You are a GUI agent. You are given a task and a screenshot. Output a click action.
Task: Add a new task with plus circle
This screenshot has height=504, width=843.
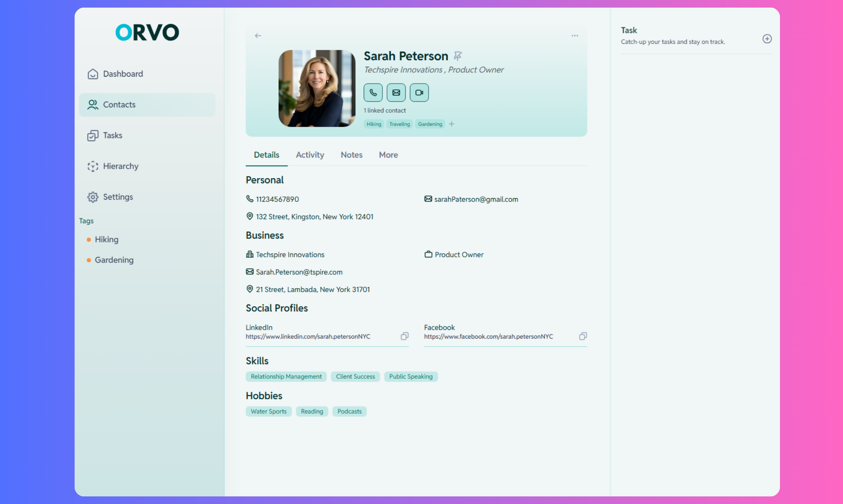[x=767, y=39]
